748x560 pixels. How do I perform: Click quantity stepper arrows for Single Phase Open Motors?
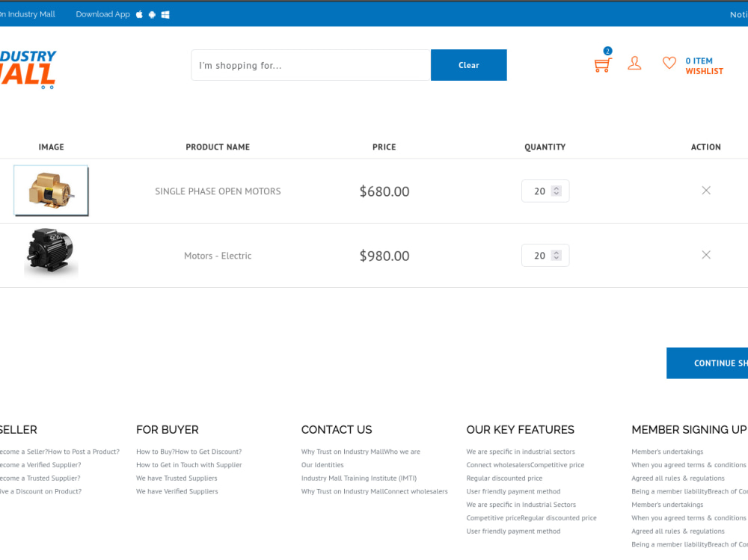(x=557, y=191)
